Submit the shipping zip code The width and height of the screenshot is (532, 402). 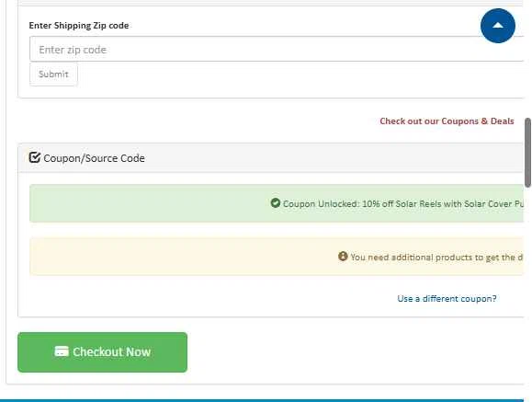coord(53,75)
